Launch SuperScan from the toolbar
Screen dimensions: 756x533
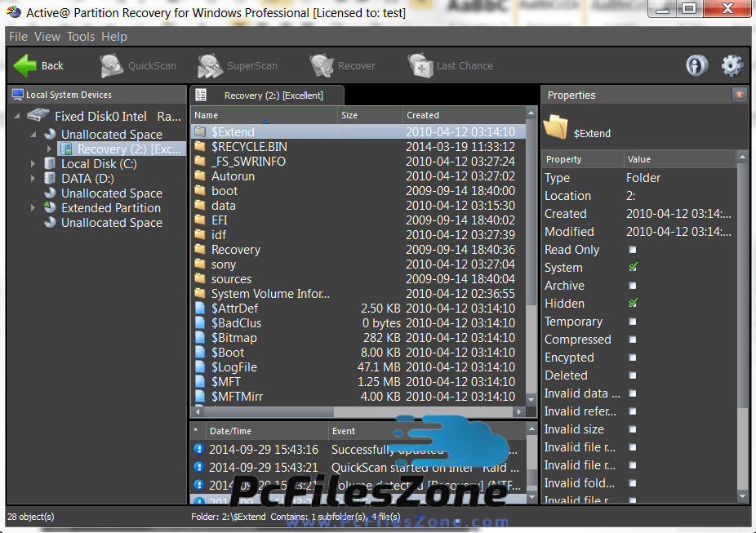[x=211, y=66]
